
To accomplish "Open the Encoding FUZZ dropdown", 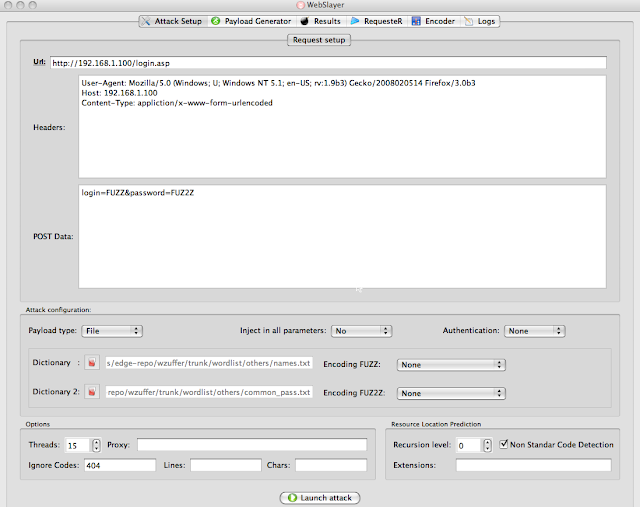I will [451, 365].
